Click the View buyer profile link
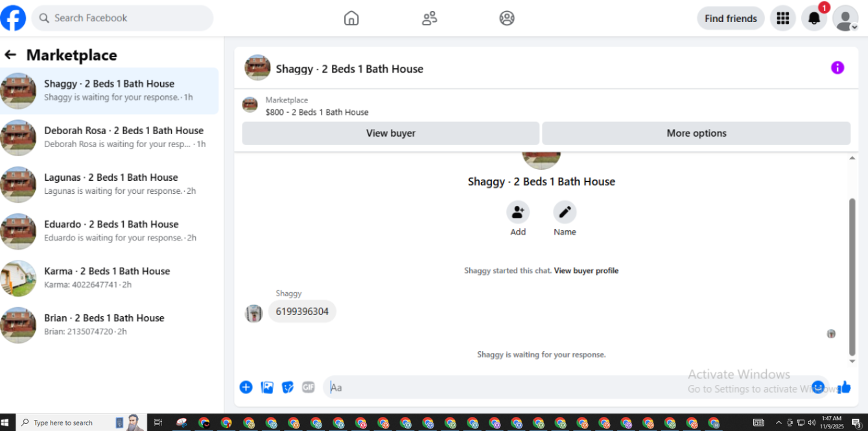 coord(586,270)
